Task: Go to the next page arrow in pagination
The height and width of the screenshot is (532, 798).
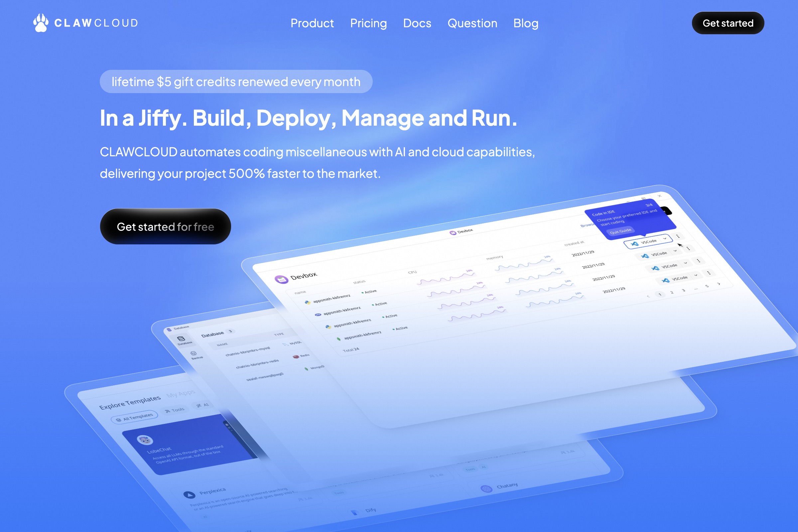Action: tap(719, 284)
